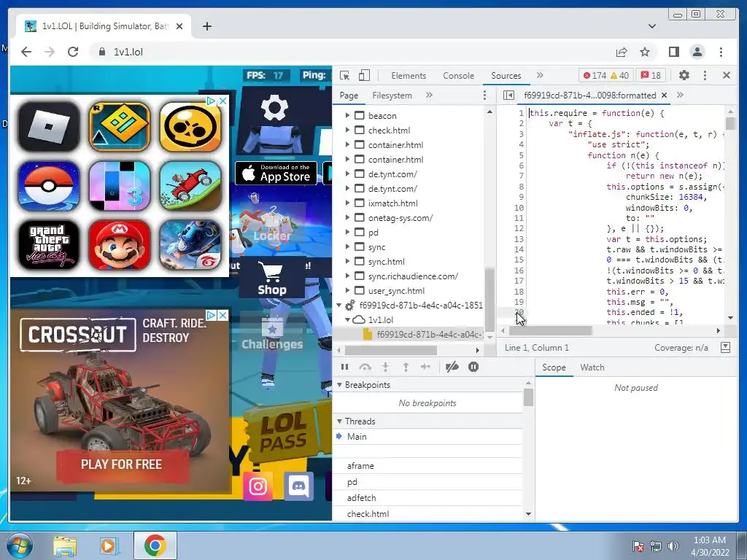Click PLAY FOR FREE on Crossout ad
This screenshot has width=747, height=560.
tap(122, 464)
